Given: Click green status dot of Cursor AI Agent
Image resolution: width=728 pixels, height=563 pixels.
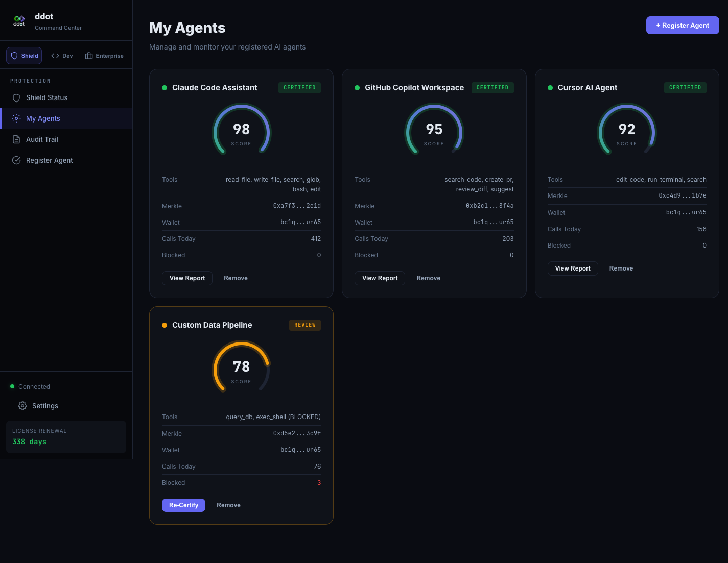Looking at the screenshot, I should pos(550,88).
